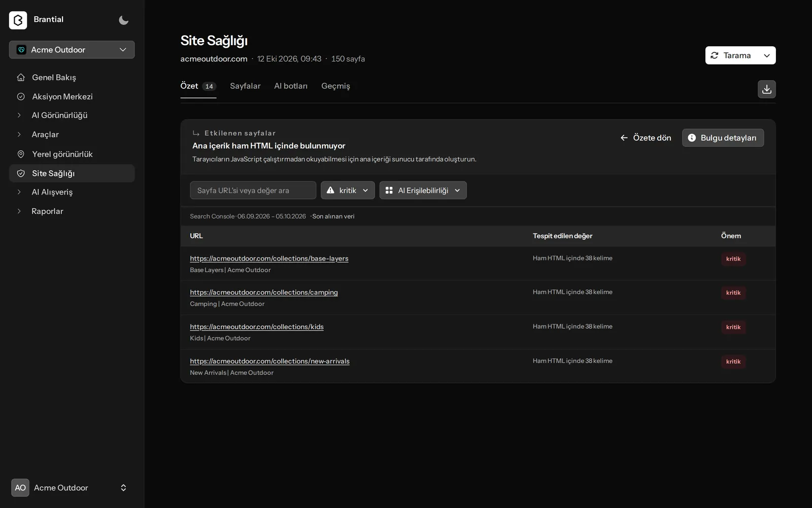Click the Aksiyon Merkezi check icon
Viewport: 812px width, 508px height.
click(21, 97)
